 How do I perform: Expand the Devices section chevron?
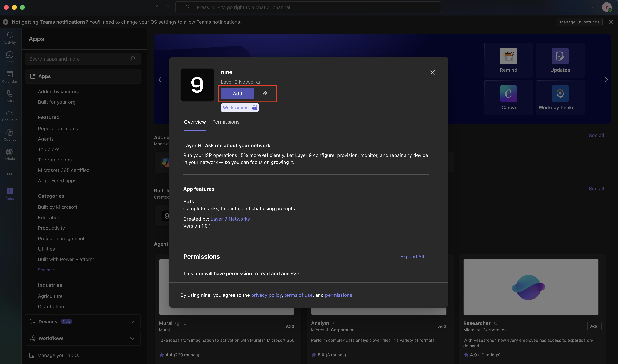132,322
